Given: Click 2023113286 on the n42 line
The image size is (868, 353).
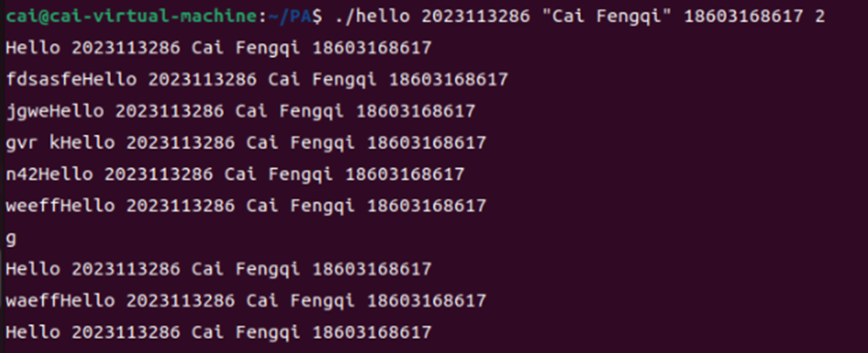Looking at the screenshot, I should (157, 174).
